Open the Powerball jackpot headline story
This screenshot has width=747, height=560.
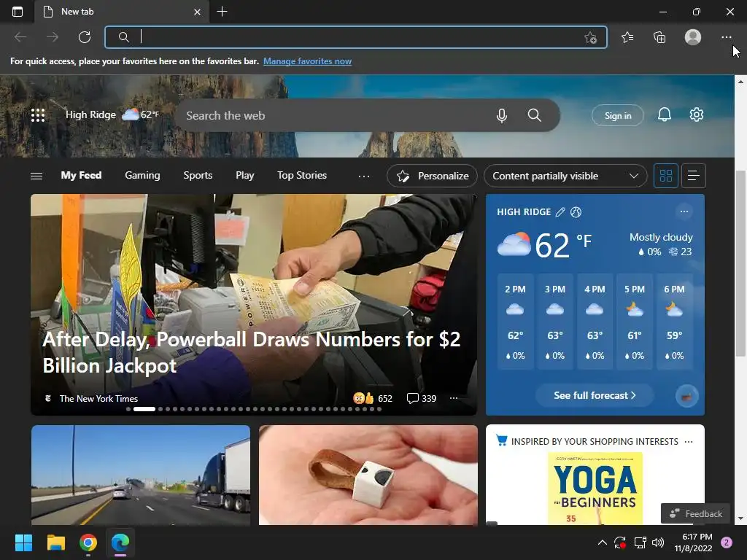click(252, 352)
